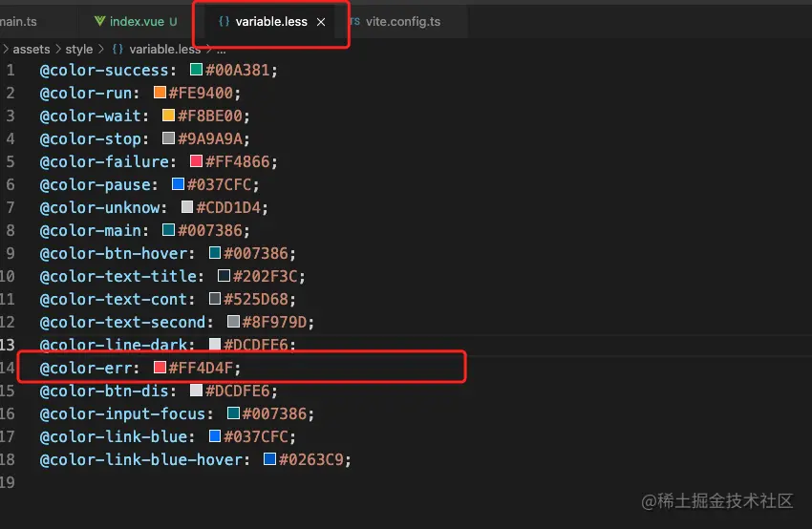This screenshot has height=529, width=812.
Task: Click line number 1 in gutter
Action: pyautogui.click(x=11, y=70)
